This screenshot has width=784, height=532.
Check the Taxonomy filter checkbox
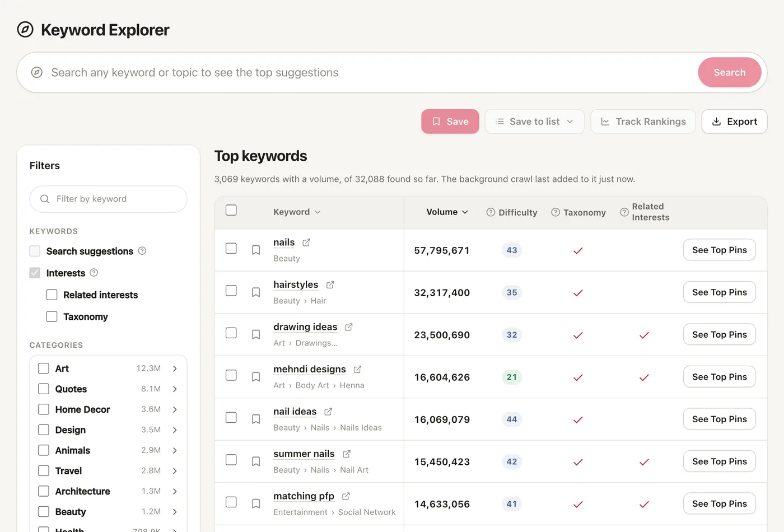pos(52,316)
